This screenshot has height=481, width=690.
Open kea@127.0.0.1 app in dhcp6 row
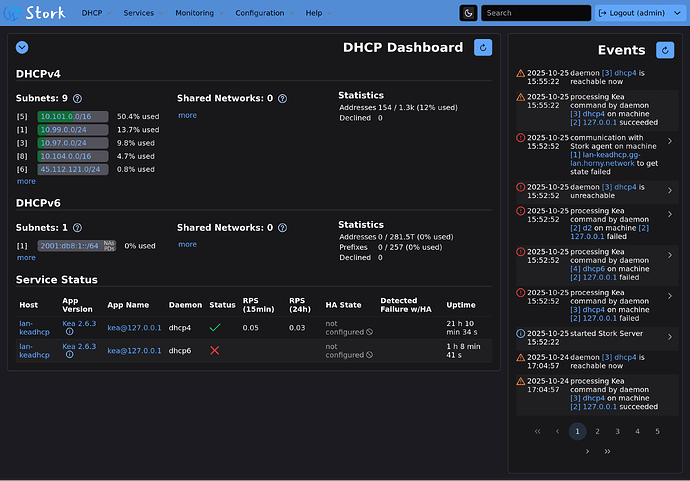point(134,351)
